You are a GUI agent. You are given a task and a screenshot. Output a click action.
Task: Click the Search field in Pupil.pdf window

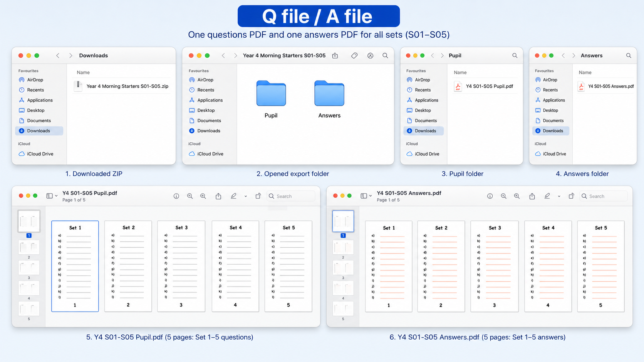292,196
